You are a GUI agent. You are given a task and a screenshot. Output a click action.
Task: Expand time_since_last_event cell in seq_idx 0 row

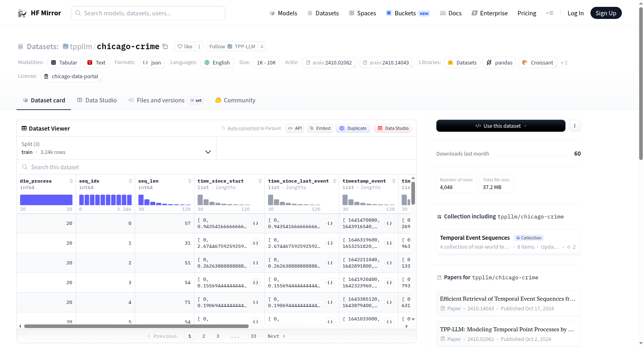[x=330, y=223]
